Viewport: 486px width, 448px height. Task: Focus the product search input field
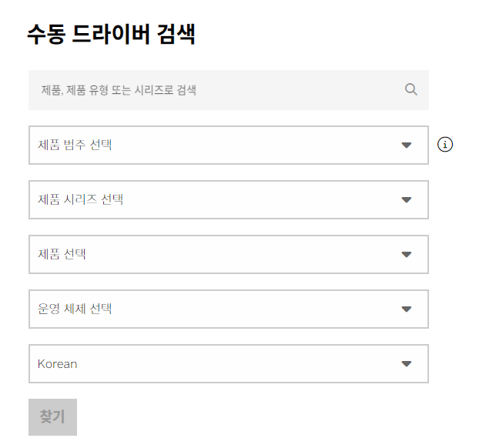tap(216, 90)
